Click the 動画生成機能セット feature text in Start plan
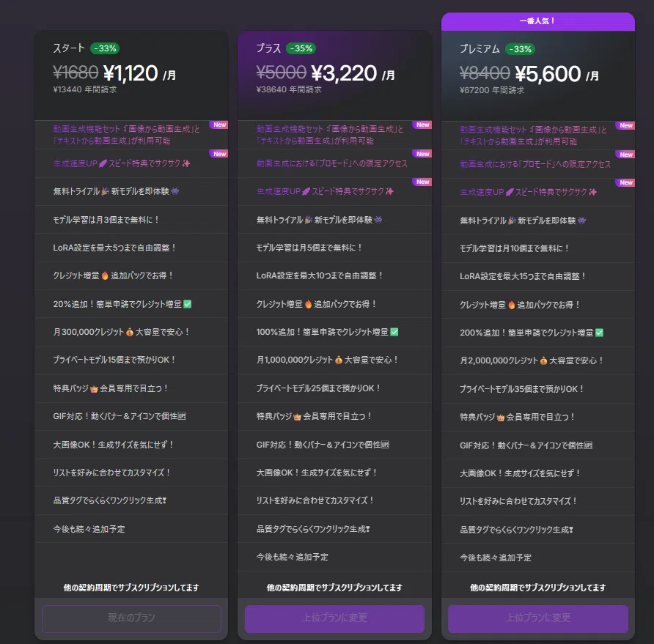The image size is (654, 644). point(127,135)
